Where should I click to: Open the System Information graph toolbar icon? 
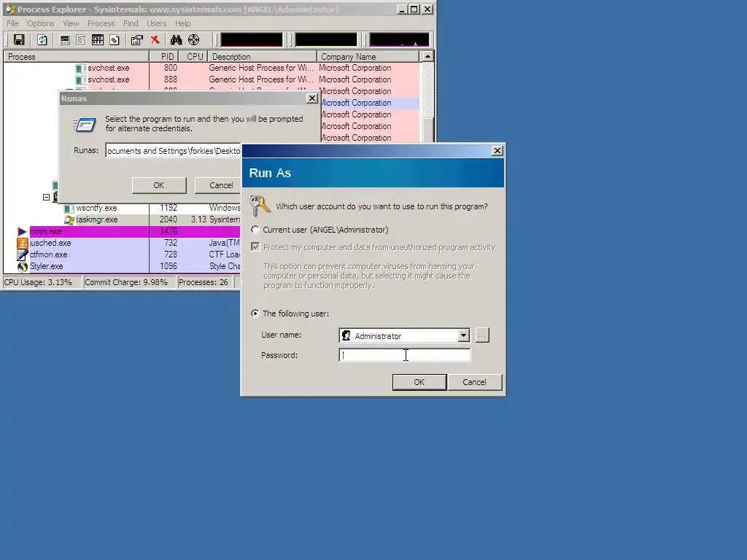tap(65, 40)
